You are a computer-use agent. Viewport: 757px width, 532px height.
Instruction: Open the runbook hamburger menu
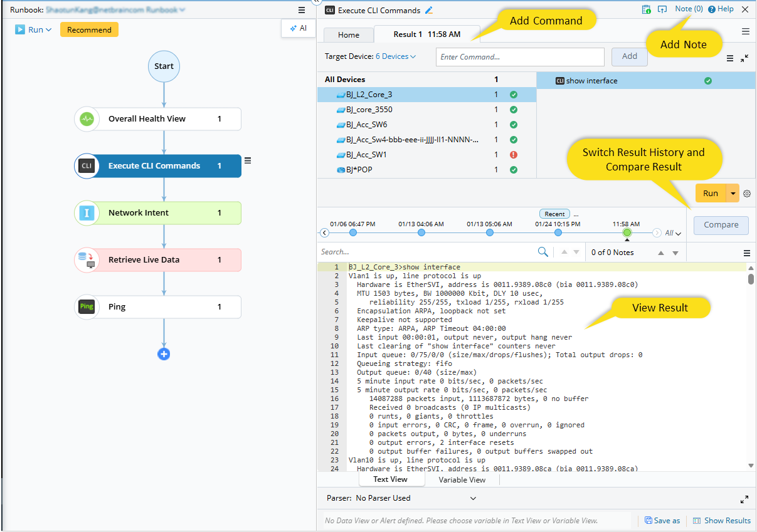click(x=302, y=10)
